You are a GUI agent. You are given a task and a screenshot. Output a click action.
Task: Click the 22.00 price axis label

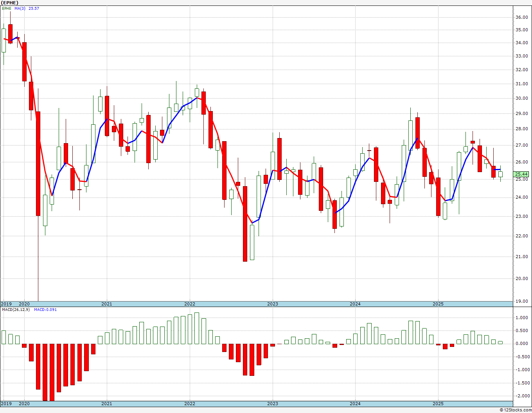(521, 236)
